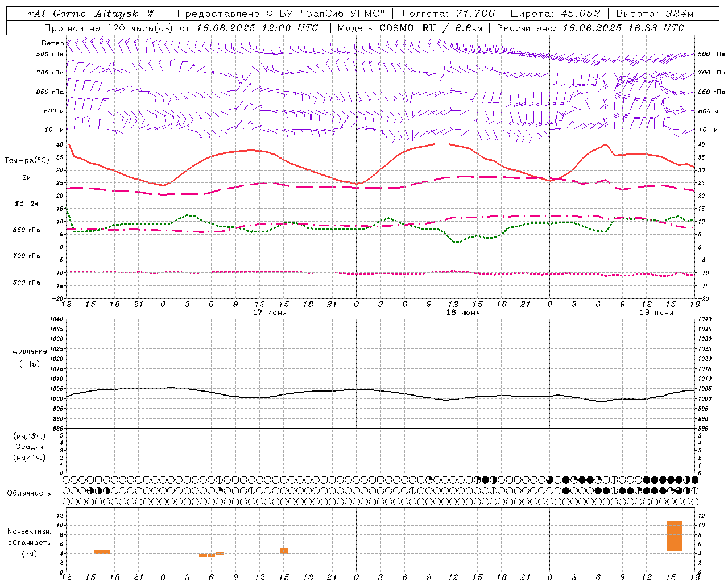This screenshot has height=582, width=728.
Task: Select the latitude value Широта: 45.052
Action: point(556,14)
